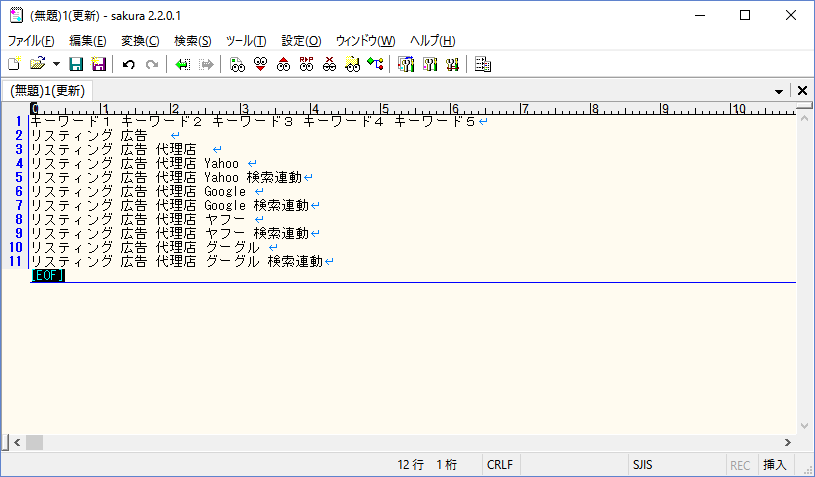Click the ruler at column mark 5
This screenshot has width=815, height=477.
[x=384, y=109]
